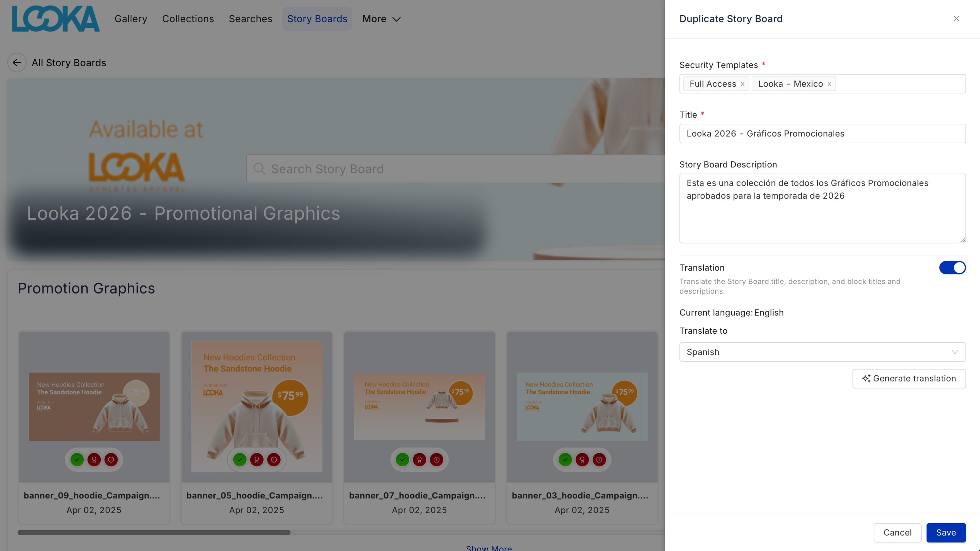980x551 pixels.
Task: Open the Translate to language dropdown
Action: point(823,352)
